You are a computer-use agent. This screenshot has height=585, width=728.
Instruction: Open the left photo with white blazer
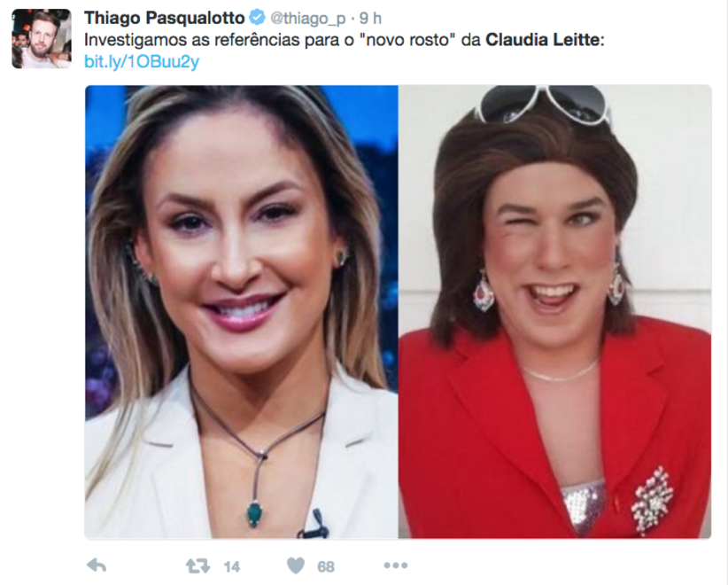tap(242, 312)
